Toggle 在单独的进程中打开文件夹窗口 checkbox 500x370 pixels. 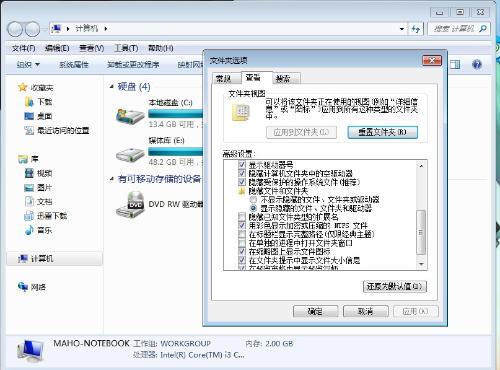coord(242,243)
